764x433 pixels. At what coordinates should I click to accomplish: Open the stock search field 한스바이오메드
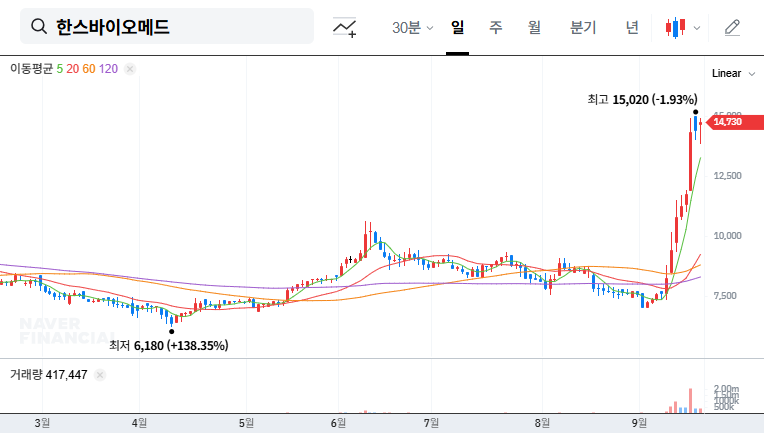point(167,26)
